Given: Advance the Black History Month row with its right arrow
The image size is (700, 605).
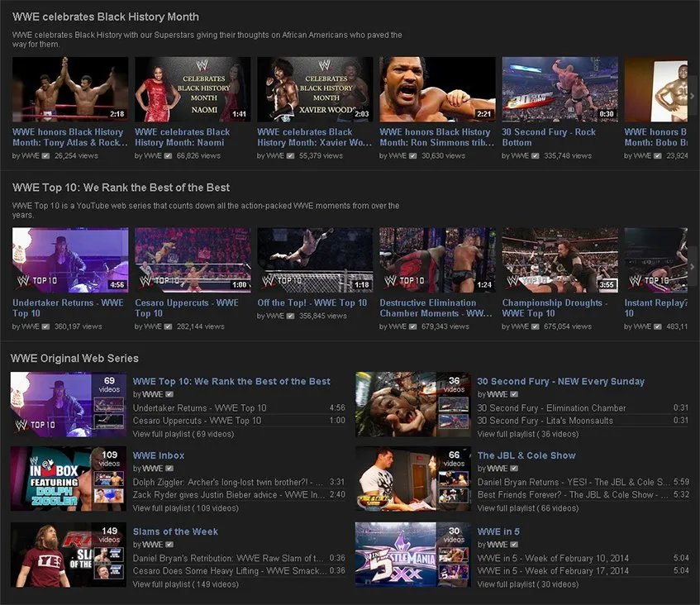Looking at the screenshot, I should point(693,96).
